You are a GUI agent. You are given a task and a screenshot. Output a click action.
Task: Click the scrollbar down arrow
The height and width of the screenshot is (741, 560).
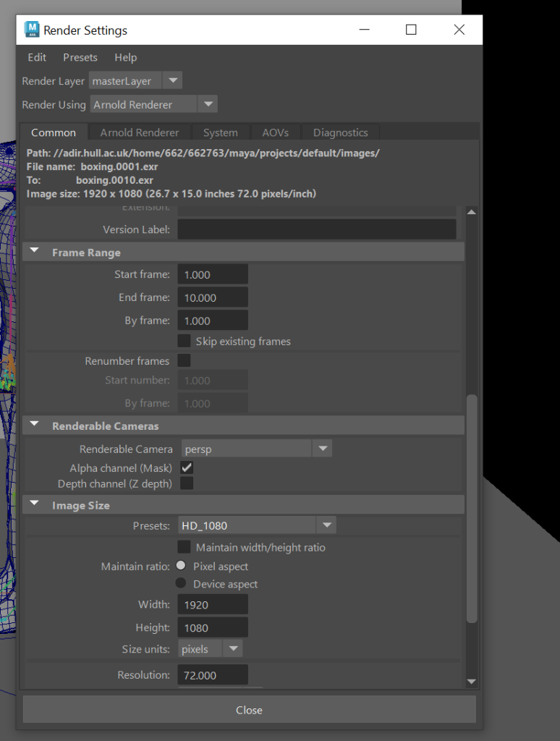point(471,682)
